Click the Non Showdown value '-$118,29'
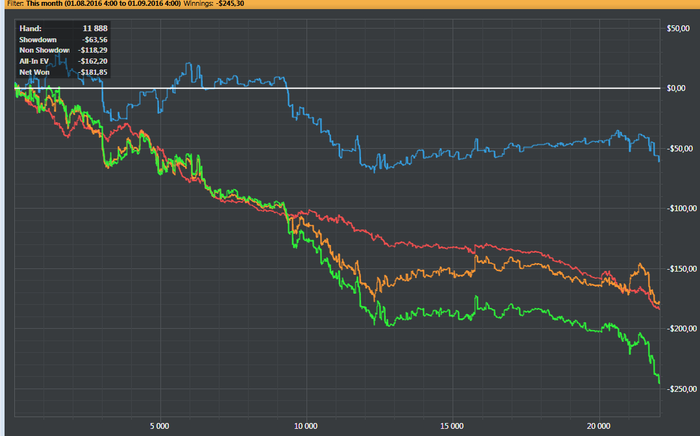 tap(93, 50)
